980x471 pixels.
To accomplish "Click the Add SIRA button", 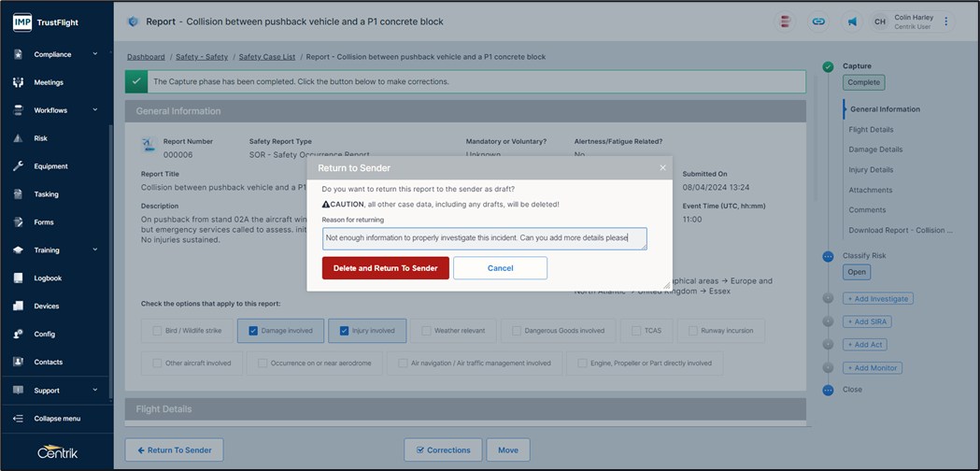I will 868,321.
